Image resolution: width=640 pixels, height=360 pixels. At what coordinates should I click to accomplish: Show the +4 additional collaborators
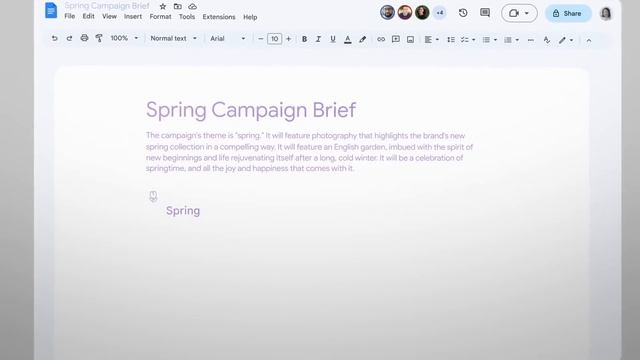tap(440, 13)
